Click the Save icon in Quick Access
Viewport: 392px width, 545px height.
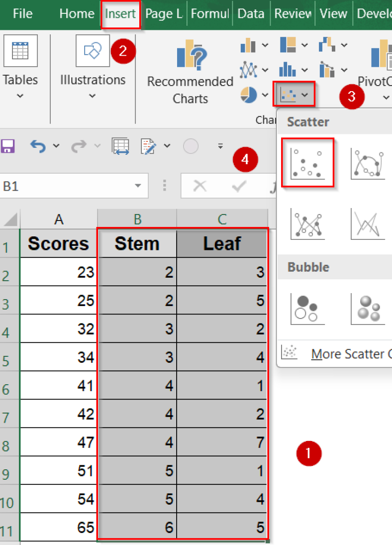tap(7, 146)
